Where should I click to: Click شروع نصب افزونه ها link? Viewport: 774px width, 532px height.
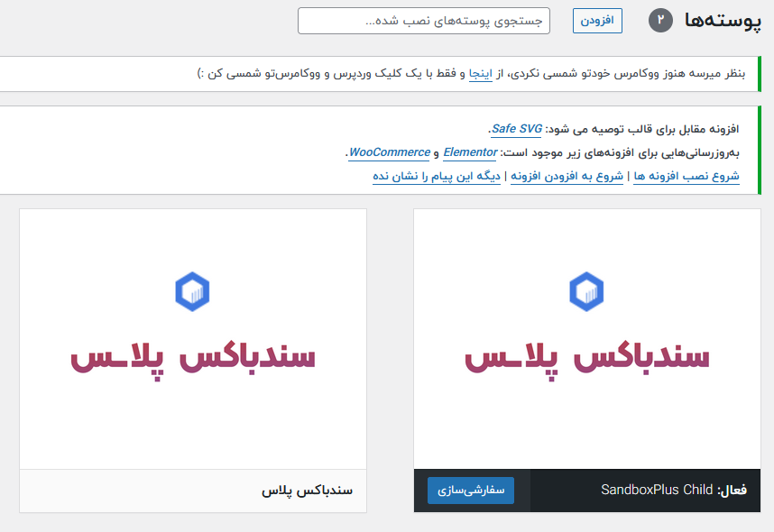tap(686, 176)
